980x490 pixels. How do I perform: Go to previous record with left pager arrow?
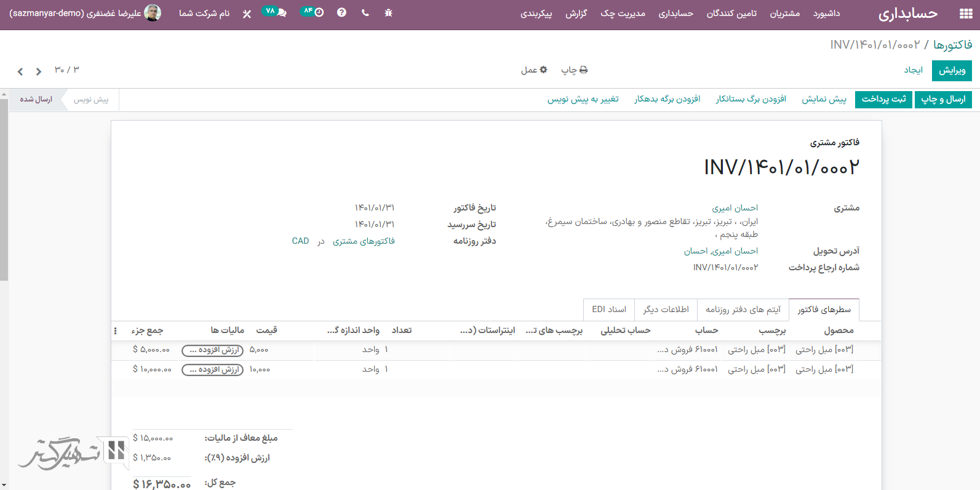point(20,71)
